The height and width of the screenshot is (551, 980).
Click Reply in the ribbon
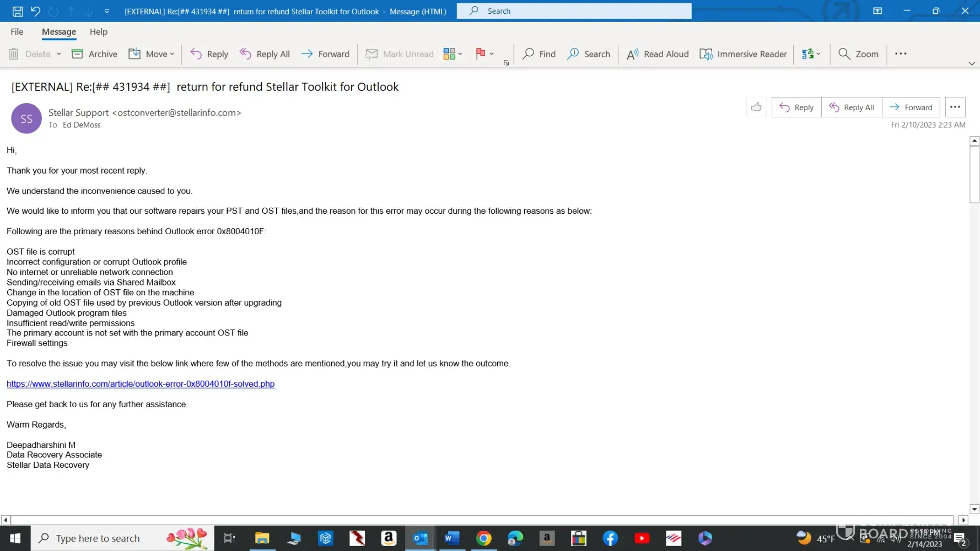209,54
